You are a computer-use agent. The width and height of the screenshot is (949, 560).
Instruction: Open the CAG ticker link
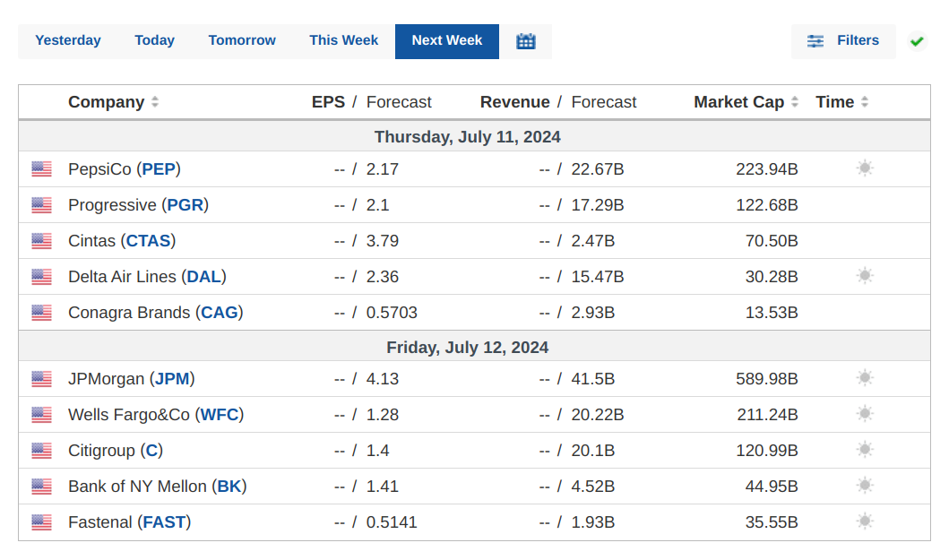pos(219,313)
